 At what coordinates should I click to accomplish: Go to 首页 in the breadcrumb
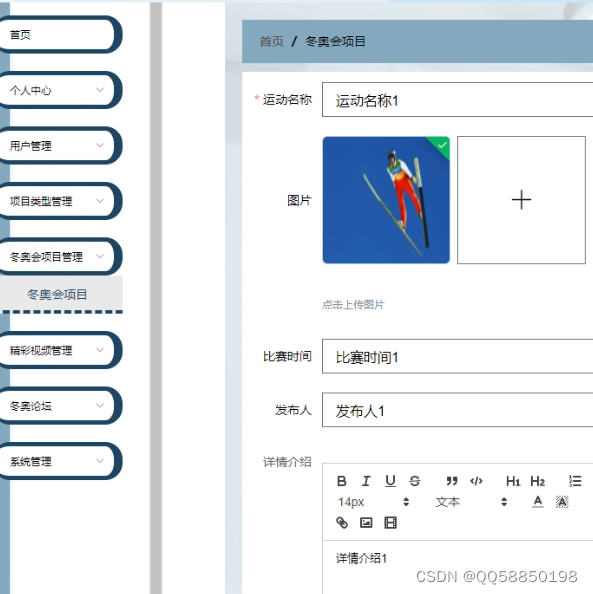click(x=271, y=41)
